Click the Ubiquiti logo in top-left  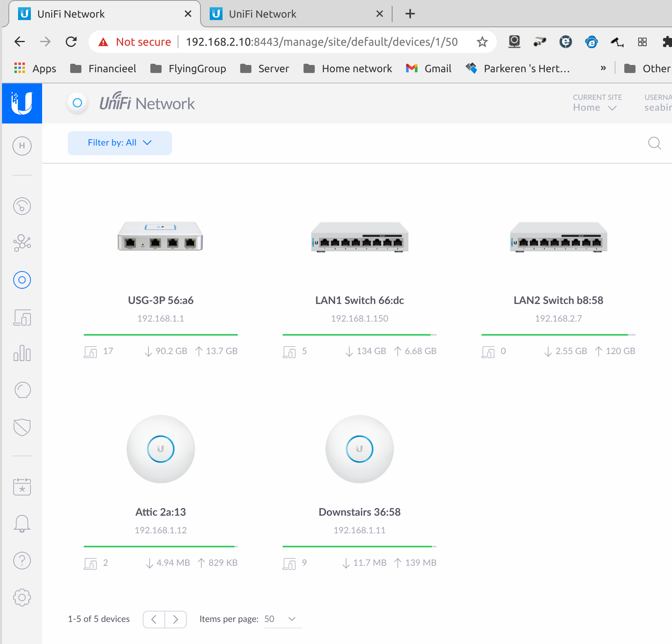click(22, 103)
